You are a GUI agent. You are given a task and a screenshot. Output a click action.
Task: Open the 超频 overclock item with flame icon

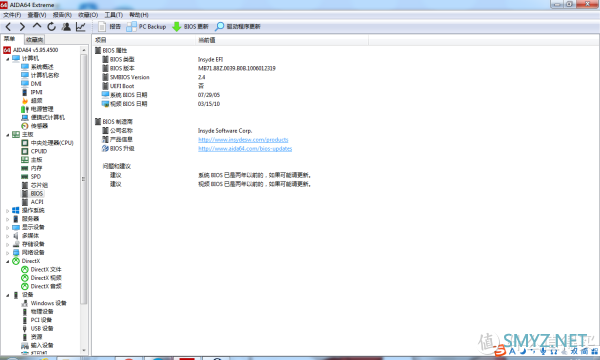[32, 100]
